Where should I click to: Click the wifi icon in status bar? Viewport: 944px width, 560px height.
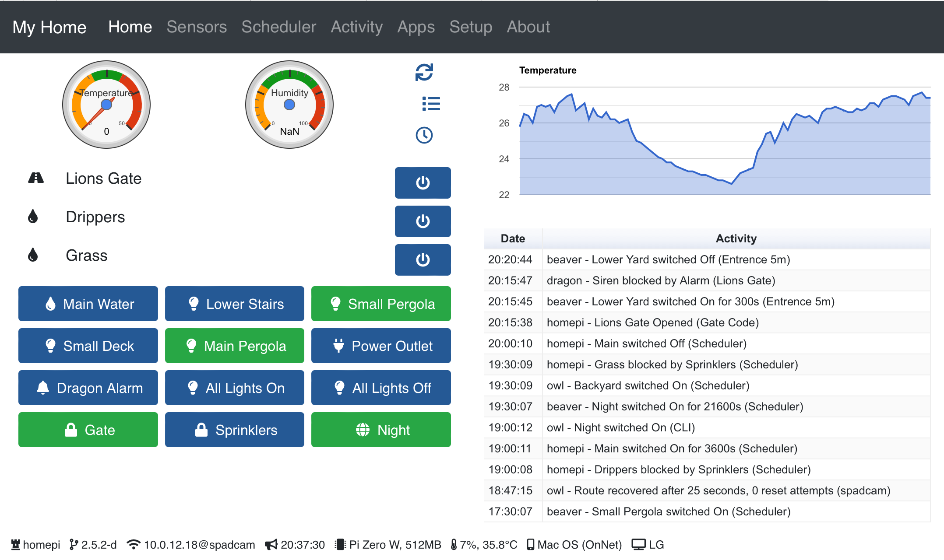click(x=133, y=544)
